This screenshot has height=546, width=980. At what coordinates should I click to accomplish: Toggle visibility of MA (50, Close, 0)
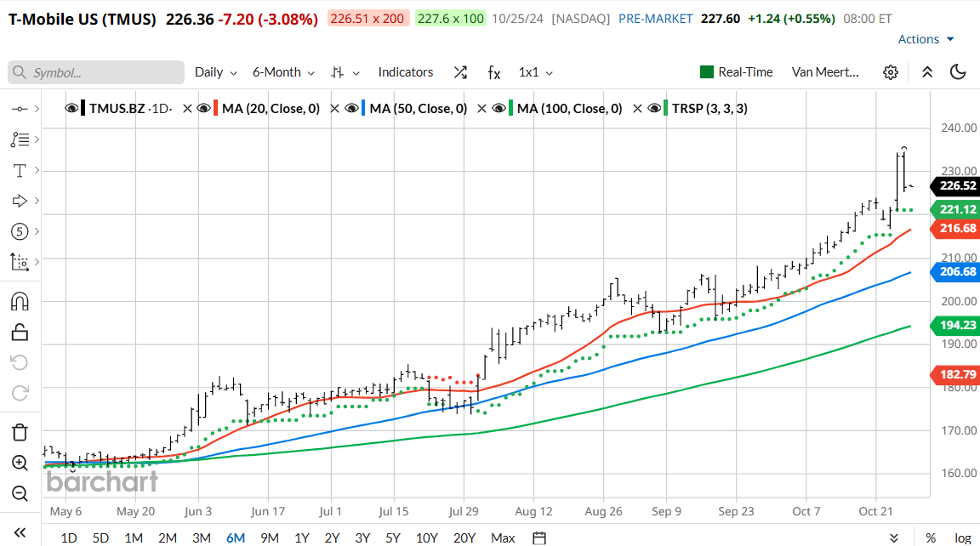351,109
